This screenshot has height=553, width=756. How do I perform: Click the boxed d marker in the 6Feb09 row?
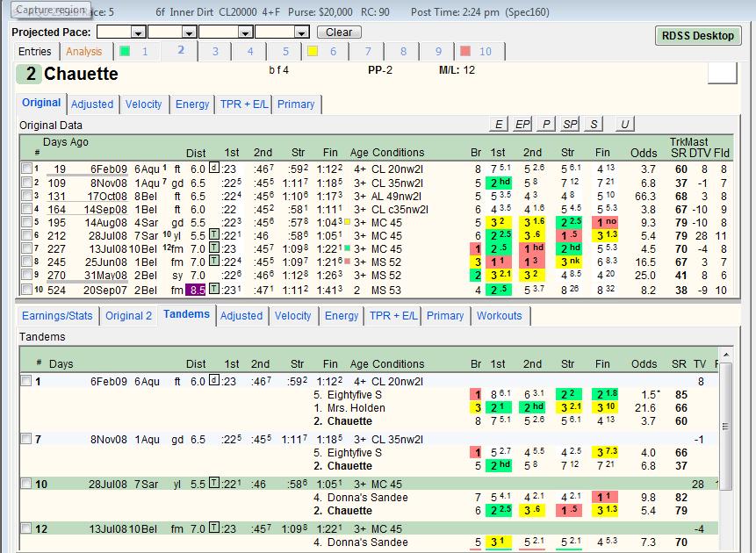[214, 168]
